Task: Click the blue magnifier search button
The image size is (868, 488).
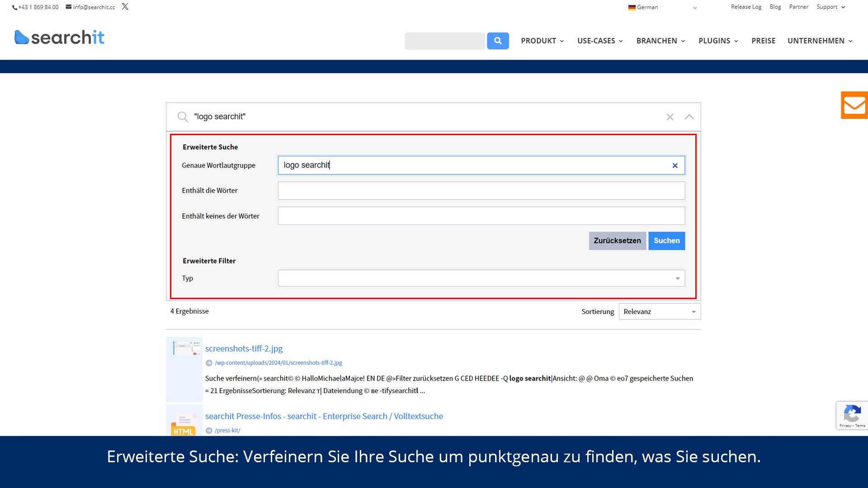Action: tap(498, 41)
